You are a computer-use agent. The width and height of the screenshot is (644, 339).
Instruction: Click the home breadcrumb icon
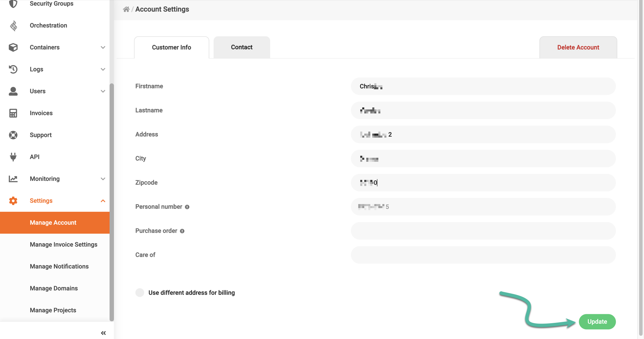(x=126, y=9)
